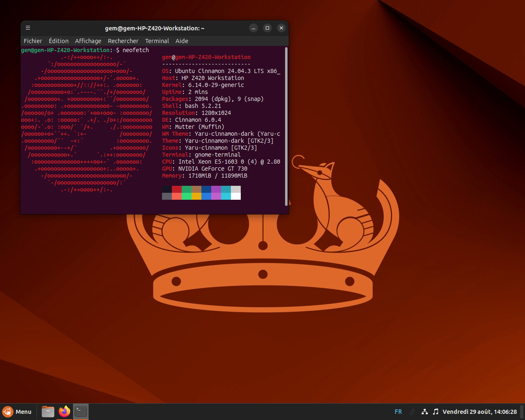Click the yellow block in neofetch palette
The height and width of the screenshot is (420, 525).
click(196, 196)
